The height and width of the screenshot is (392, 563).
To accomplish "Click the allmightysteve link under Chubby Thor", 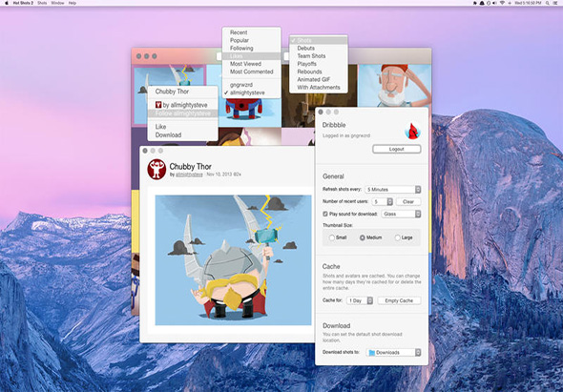I will (x=189, y=175).
